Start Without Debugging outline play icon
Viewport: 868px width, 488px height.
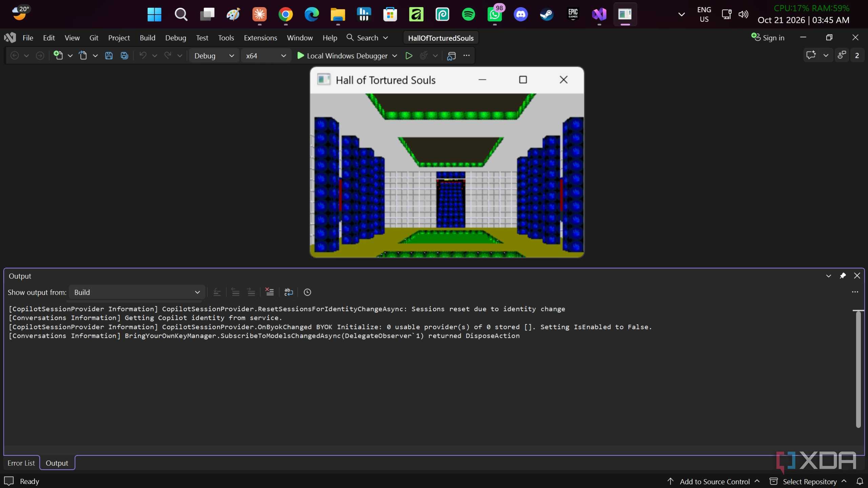[409, 56]
